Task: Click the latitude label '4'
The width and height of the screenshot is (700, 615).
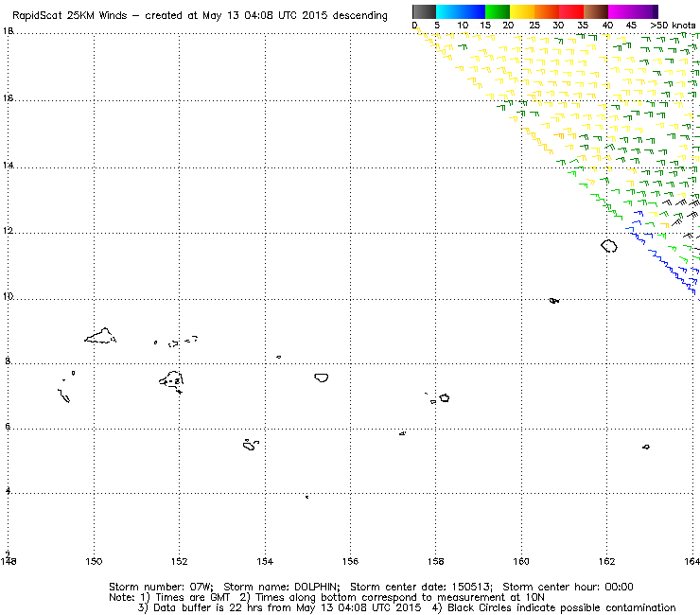Action: coord(8,490)
